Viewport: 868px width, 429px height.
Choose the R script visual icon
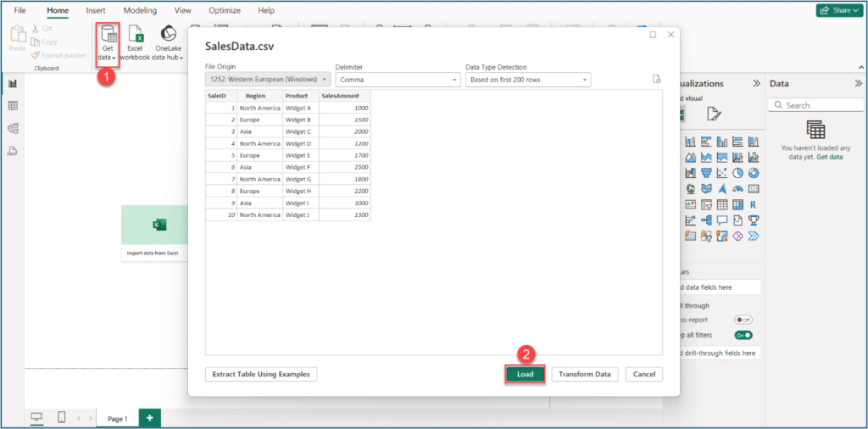point(754,204)
